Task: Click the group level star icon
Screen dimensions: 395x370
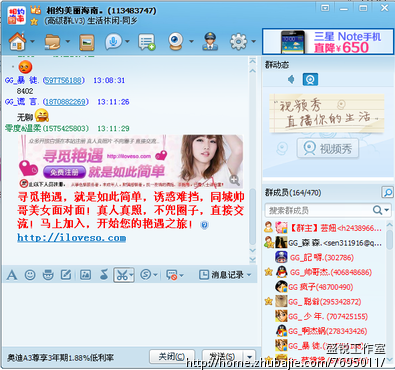Action: pyautogui.click(x=34, y=22)
